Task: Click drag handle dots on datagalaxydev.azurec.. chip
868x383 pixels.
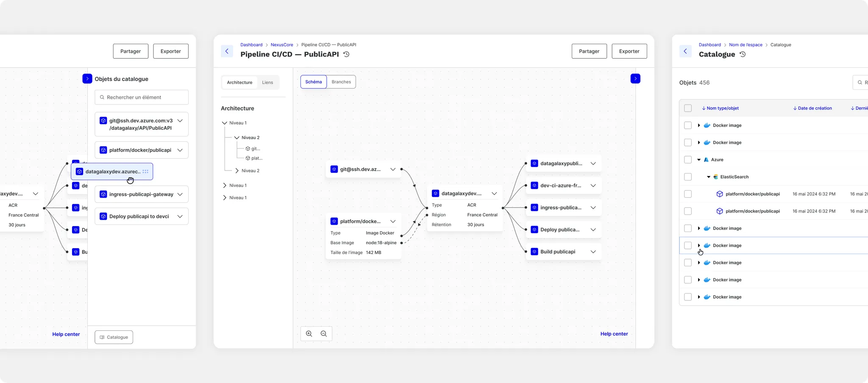Action: pos(145,172)
